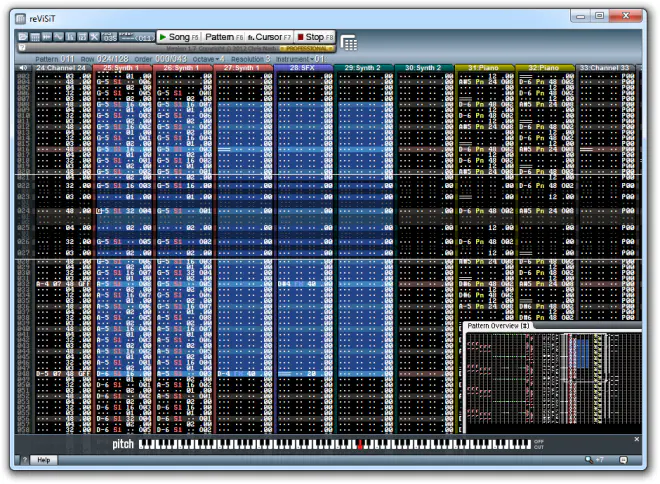Stop playback with Stop F8 button

tap(315, 37)
